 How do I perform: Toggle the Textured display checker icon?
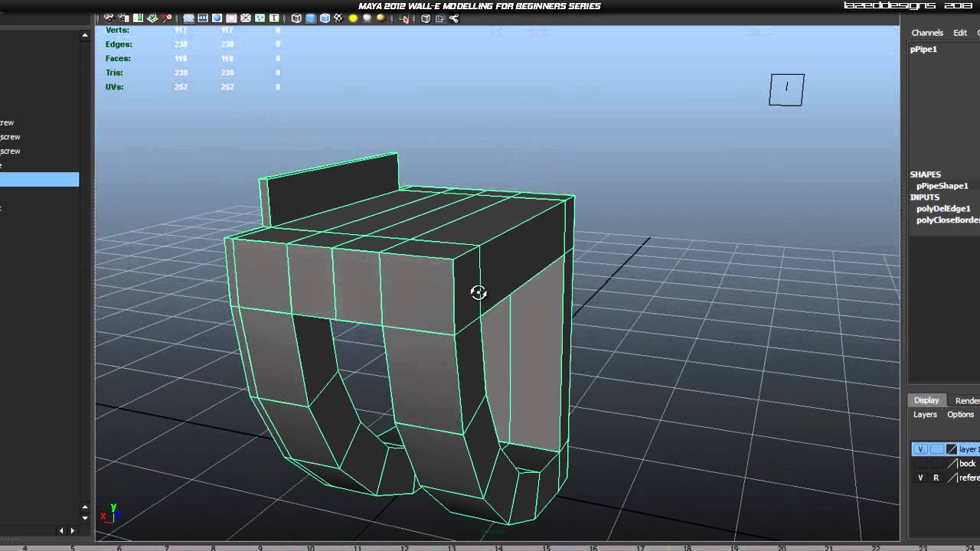click(338, 18)
